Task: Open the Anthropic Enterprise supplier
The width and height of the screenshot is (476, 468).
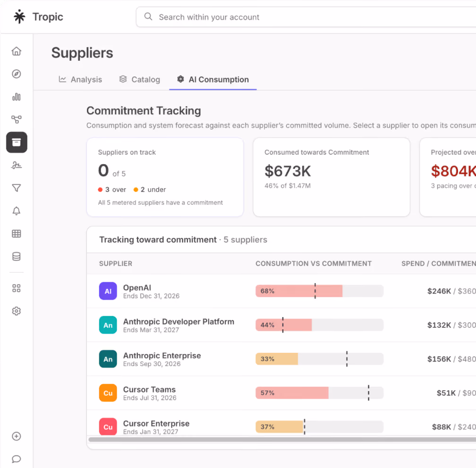Action: pos(281,359)
